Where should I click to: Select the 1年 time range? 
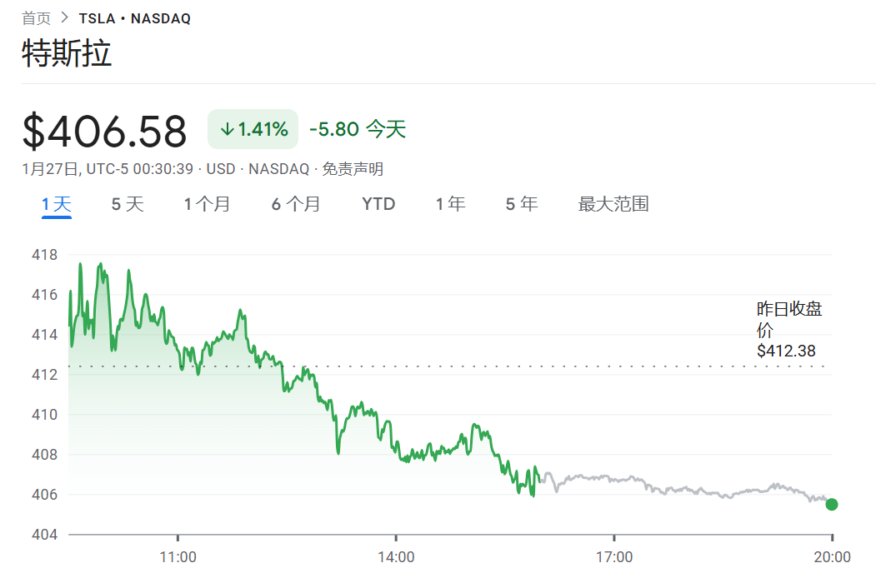click(x=451, y=203)
